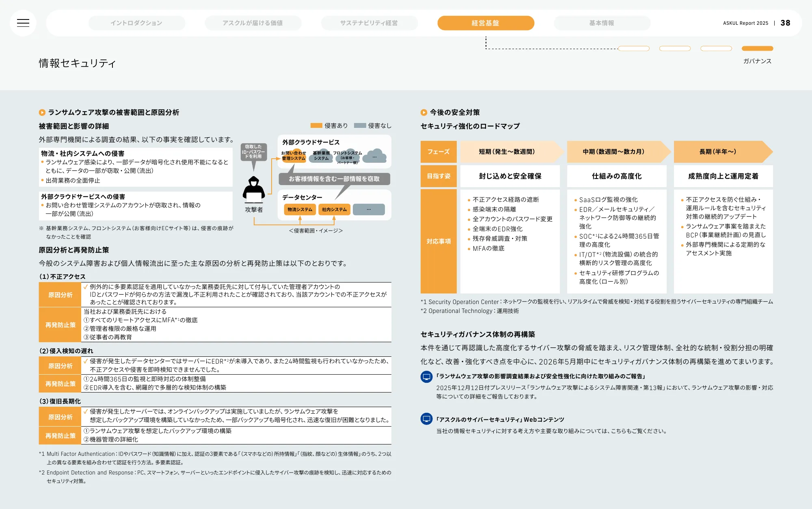Click the orange 侵害あり legend swatch
Image resolution: width=812 pixels, height=509 pixels.
316,126
